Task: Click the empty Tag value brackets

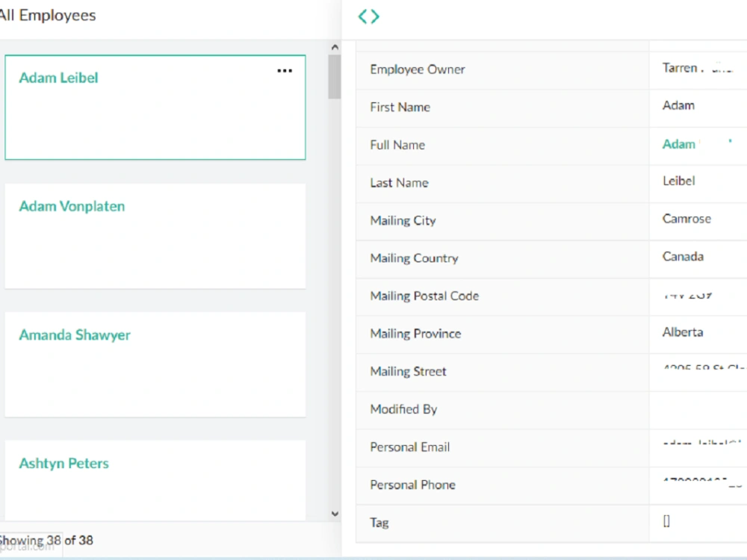Action: 666,521
